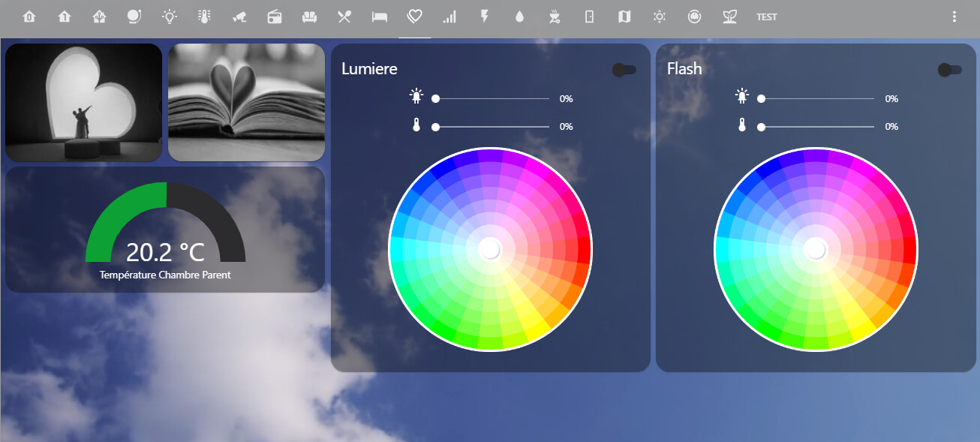Open the radio view
Viewport: 980px width, 442px height.
point(275,17)
